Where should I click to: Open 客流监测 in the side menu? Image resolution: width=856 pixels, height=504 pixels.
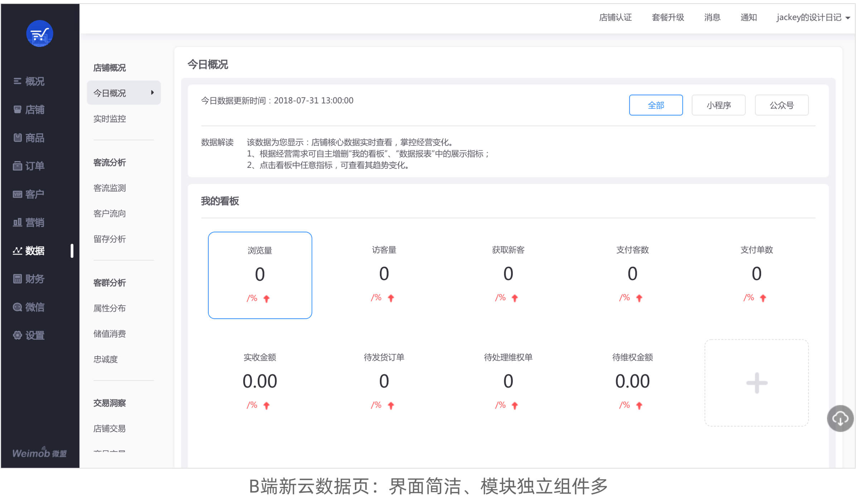pyautogui.click(x=110, y=188)
